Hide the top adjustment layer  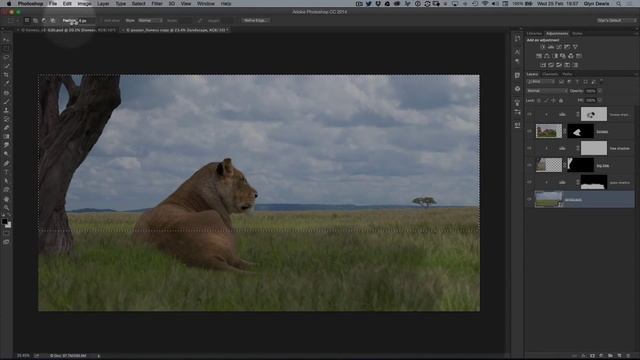[529, 115]
